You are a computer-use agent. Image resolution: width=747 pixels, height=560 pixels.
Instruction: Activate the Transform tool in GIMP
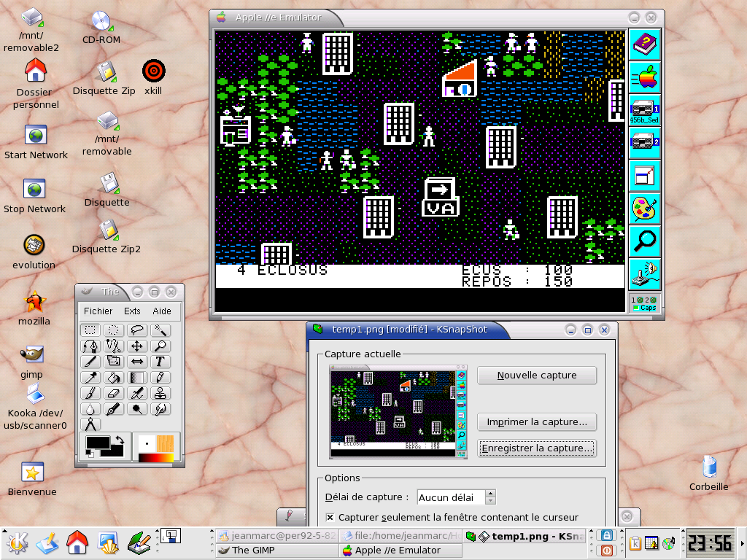pos(113,362)
